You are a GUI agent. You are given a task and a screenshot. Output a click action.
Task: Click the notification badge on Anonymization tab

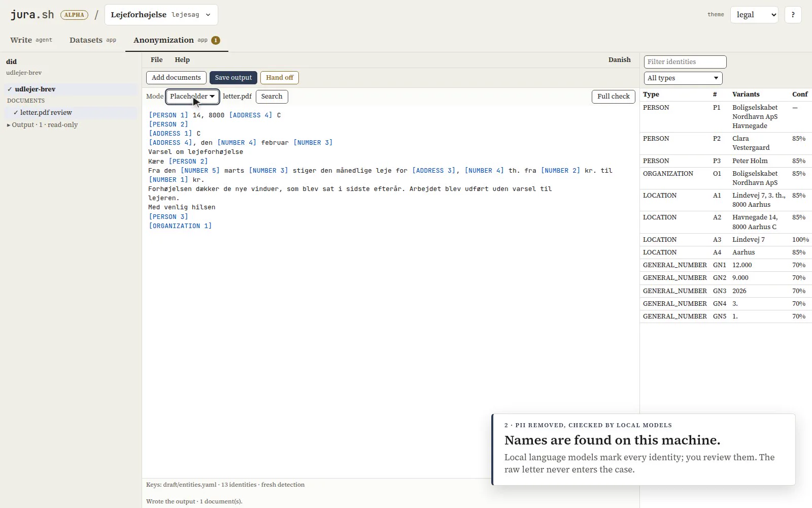(216, 40)
